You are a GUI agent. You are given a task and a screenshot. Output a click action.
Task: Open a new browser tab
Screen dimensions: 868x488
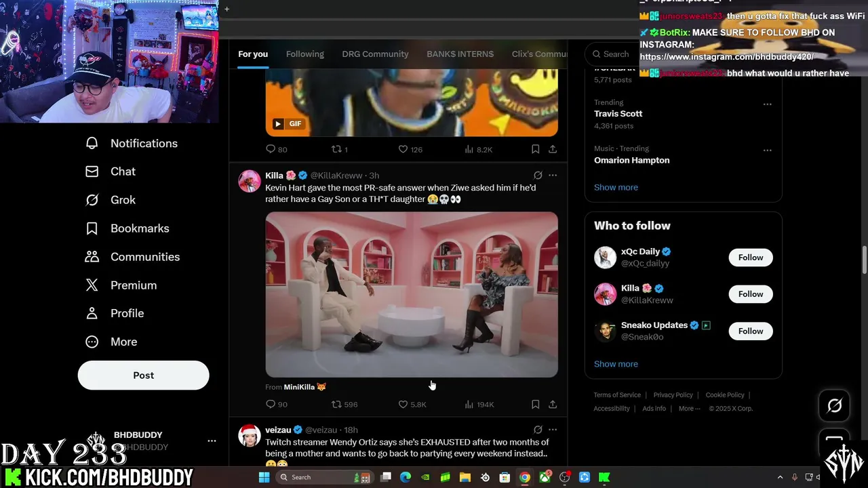click(x=226, y=9)
